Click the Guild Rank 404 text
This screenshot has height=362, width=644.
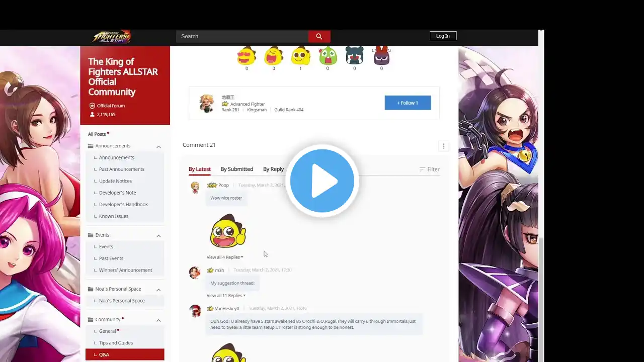point(289,110)
